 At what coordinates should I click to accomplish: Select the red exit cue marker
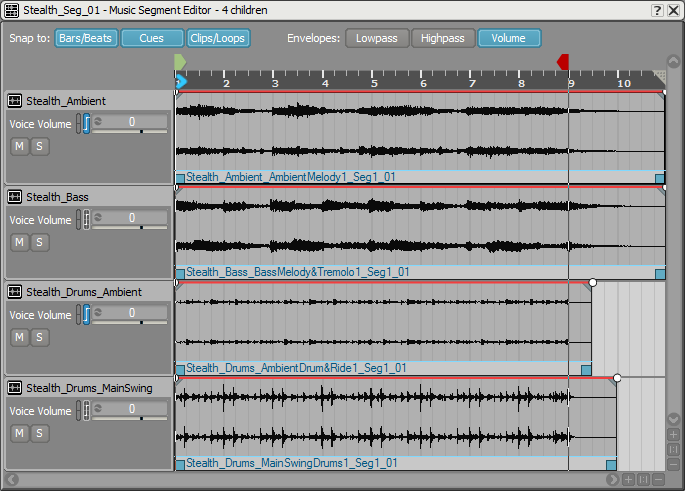pyautogui.click(x=563, y=62)
